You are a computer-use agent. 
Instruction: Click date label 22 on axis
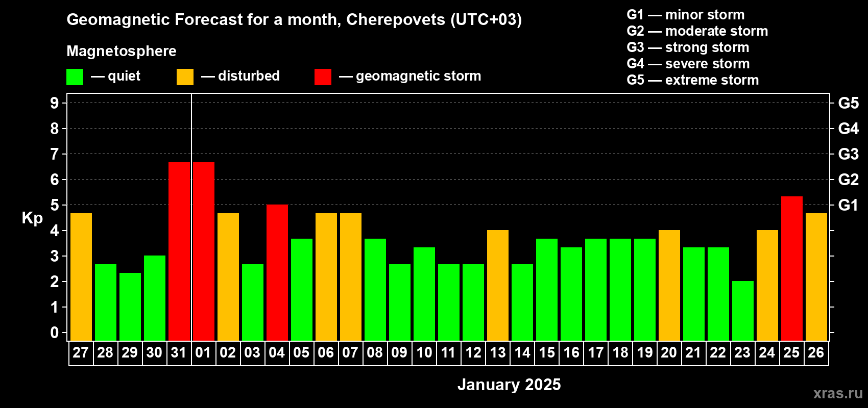pos(718,353)
